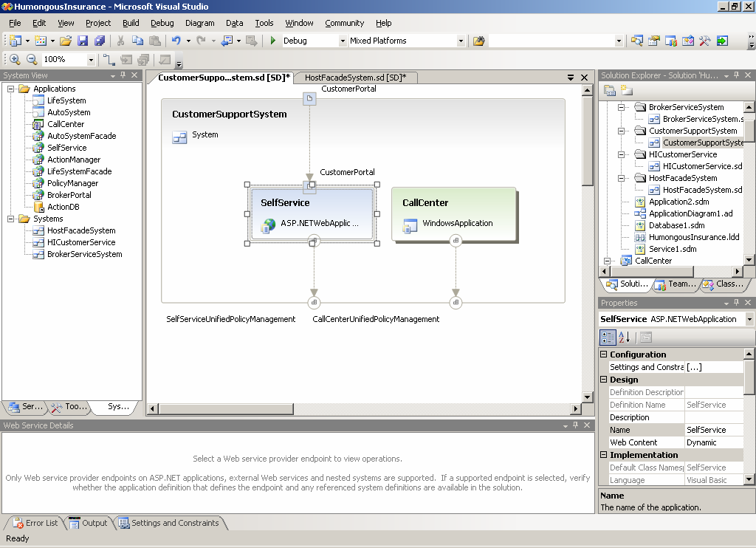Click the Open File folder icon
This screenshot has width=756, height=548.
tap(66, 41)
